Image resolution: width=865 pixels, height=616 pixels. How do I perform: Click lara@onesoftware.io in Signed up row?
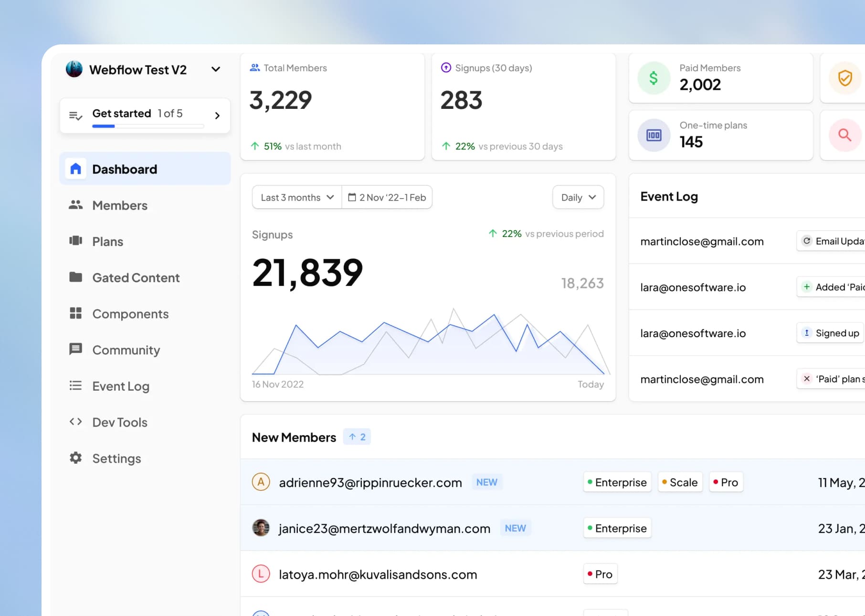click(693, 333)
